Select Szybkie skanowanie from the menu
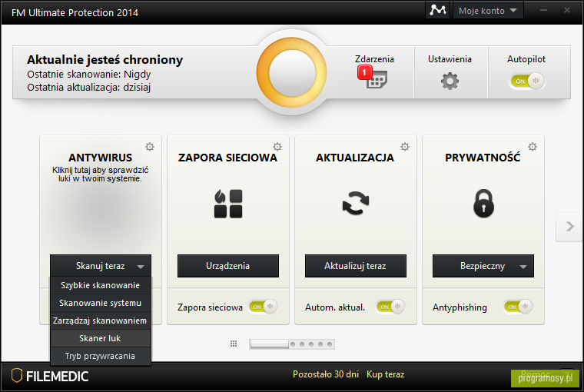 pos(100,285)
